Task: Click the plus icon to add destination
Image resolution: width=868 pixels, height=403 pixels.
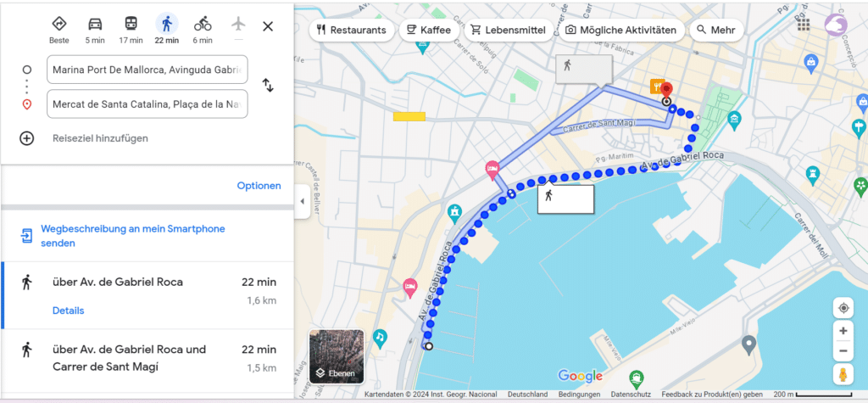Action: 26,138
